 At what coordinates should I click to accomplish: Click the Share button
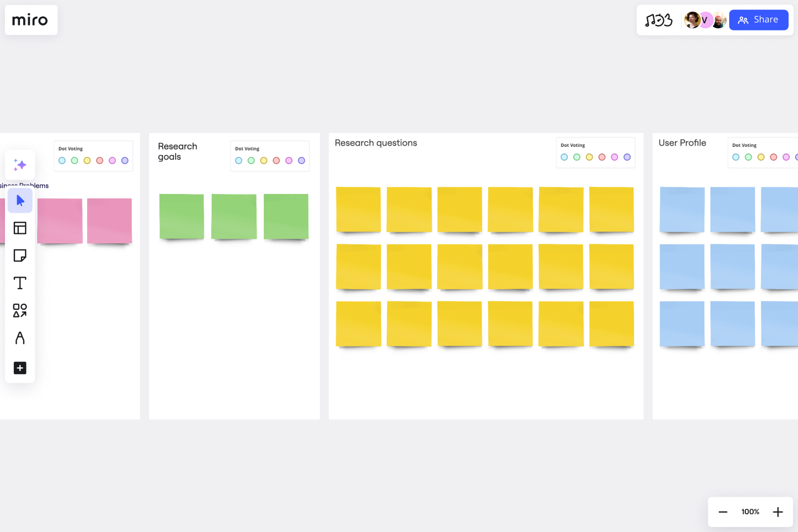[758, 20]
